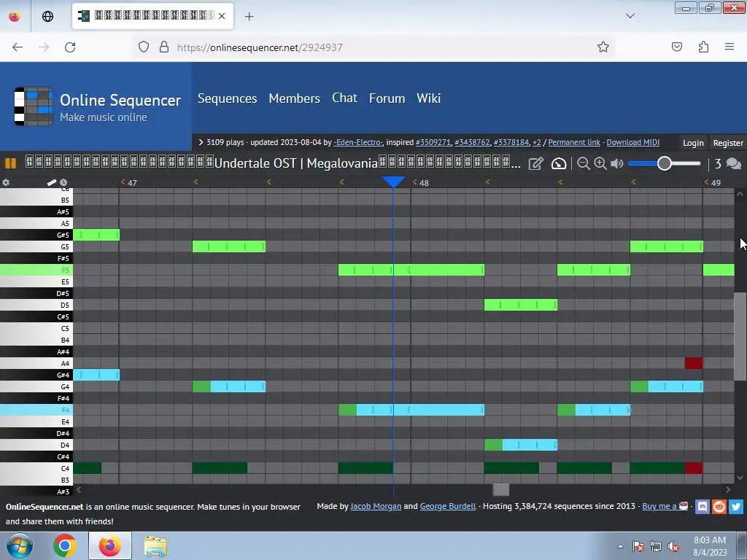The width and height of the screenshot is (747, 560).
Task: Go back to previous page
Action: 18,47
